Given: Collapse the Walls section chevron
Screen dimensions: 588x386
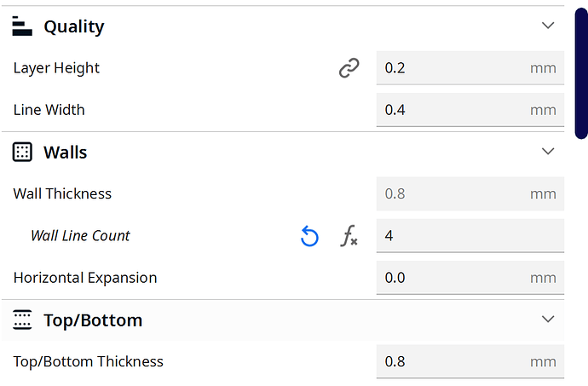Looking at the screenshot, I should tap(548, 152).
